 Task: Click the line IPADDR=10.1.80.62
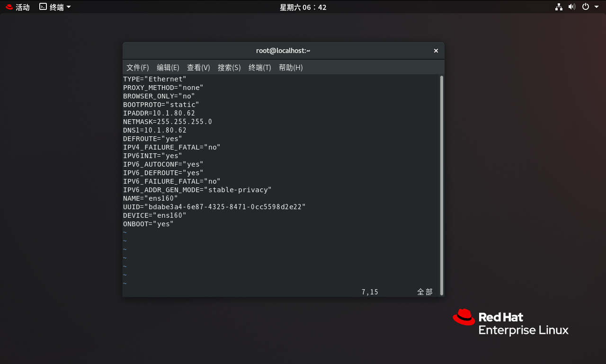pos(159,113)
